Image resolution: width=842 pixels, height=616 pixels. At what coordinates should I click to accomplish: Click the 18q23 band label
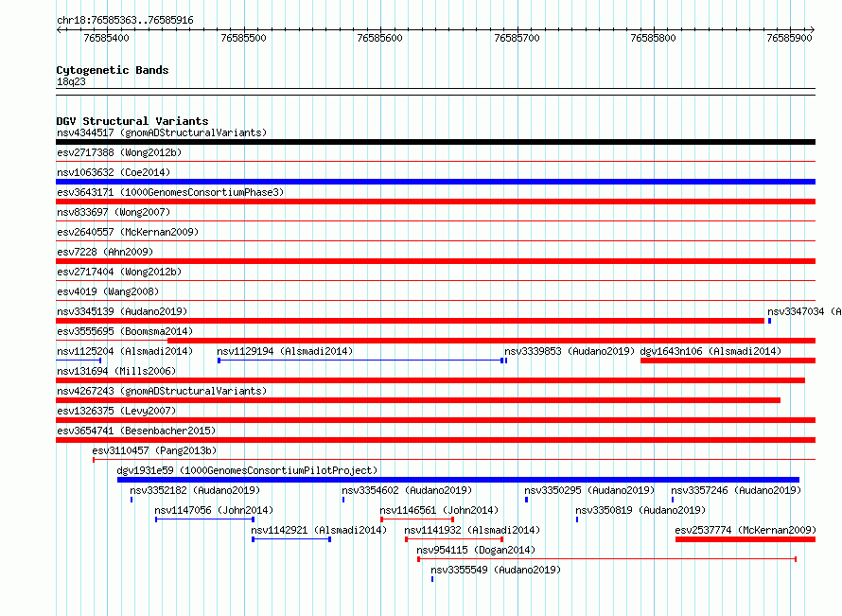click(71, 81)
